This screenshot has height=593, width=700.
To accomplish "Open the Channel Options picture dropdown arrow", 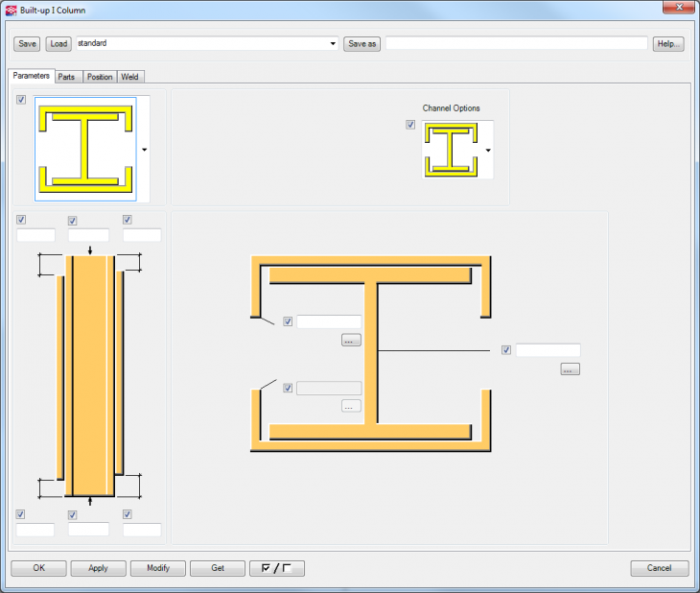I will 488,151.
